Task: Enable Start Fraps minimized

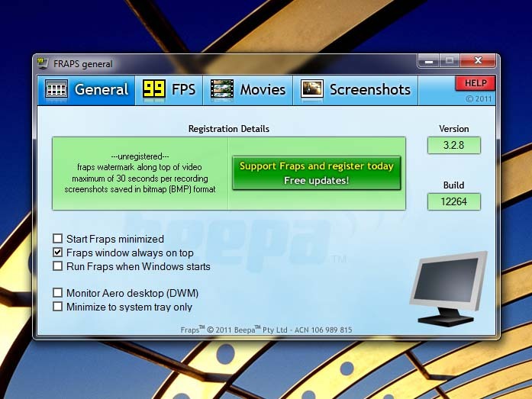Action: [58, 239]
